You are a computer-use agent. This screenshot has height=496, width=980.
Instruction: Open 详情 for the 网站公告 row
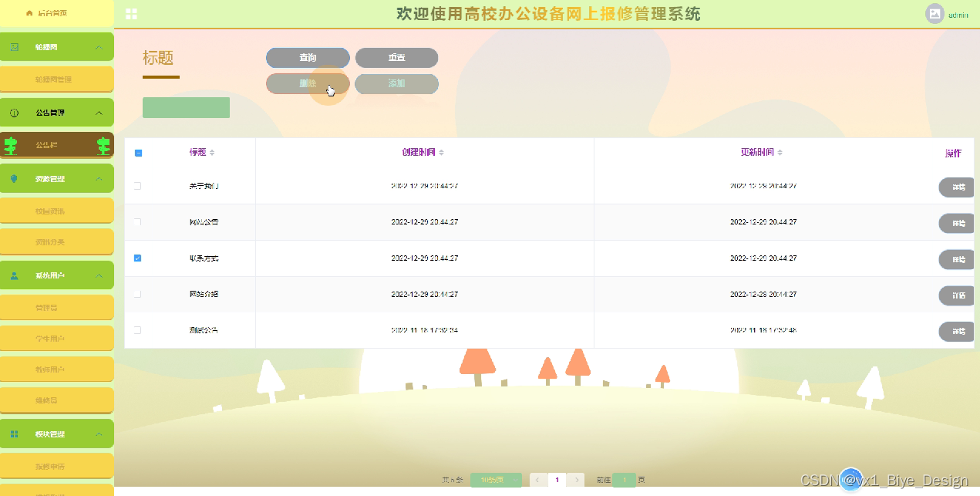tap(957, 224)
